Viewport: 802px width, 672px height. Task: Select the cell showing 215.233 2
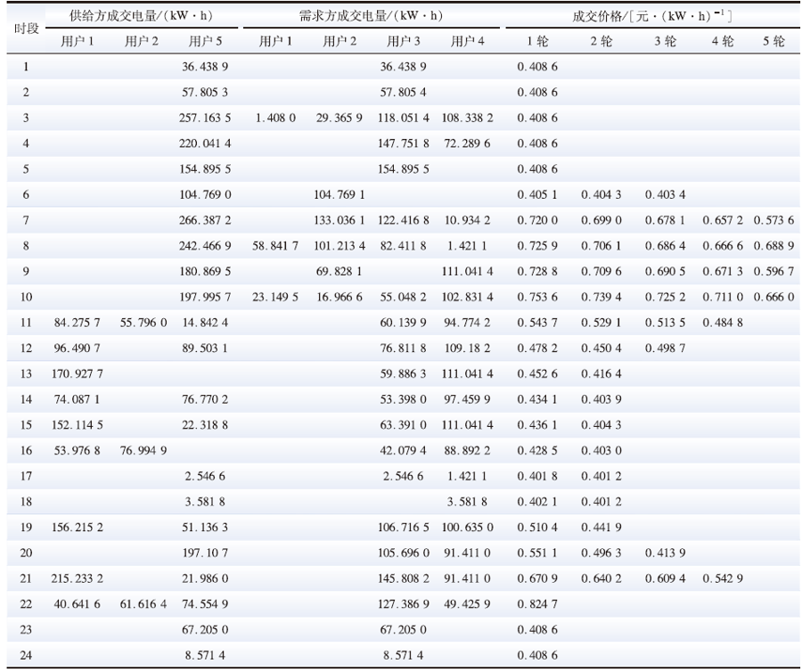(x=78, y=578)
